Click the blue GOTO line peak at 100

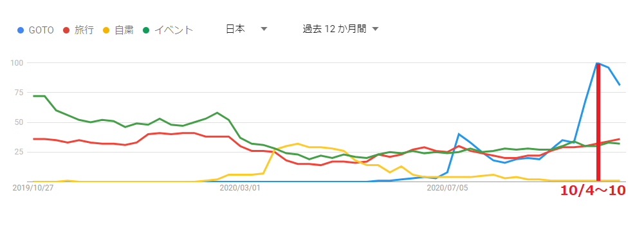coord(598,63)
